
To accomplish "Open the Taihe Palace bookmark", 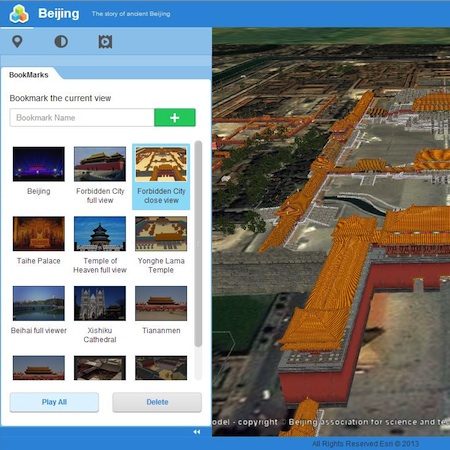I will tap(39, 234).
